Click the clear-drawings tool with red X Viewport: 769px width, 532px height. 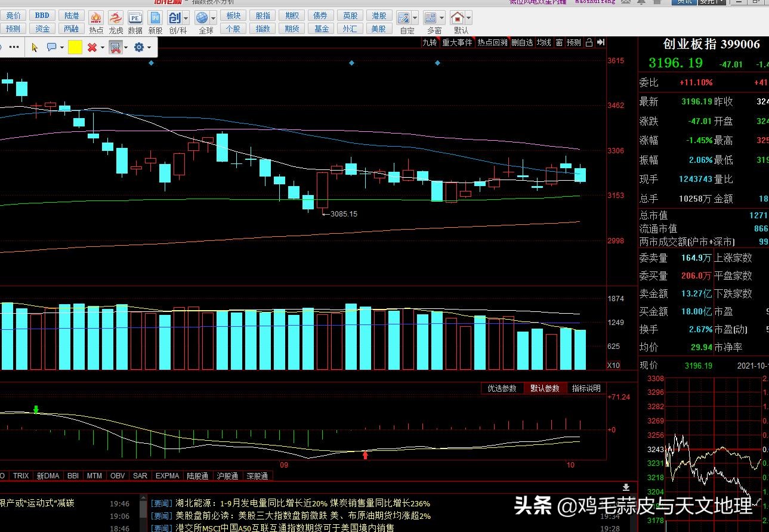pos(116,47)
